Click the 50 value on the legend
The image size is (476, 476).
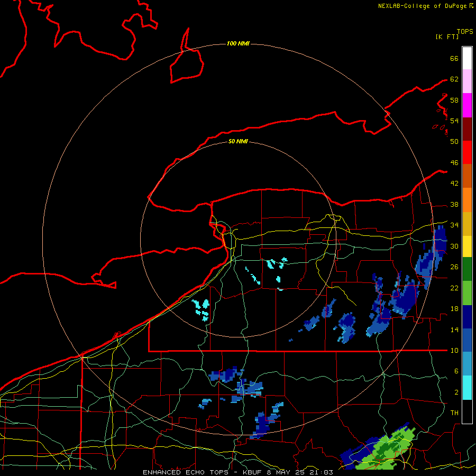(454, 142)
